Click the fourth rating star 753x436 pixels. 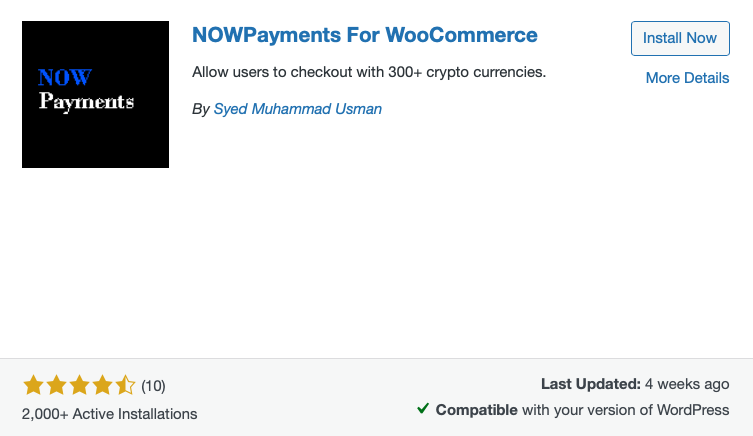click(x=102, y=385)
